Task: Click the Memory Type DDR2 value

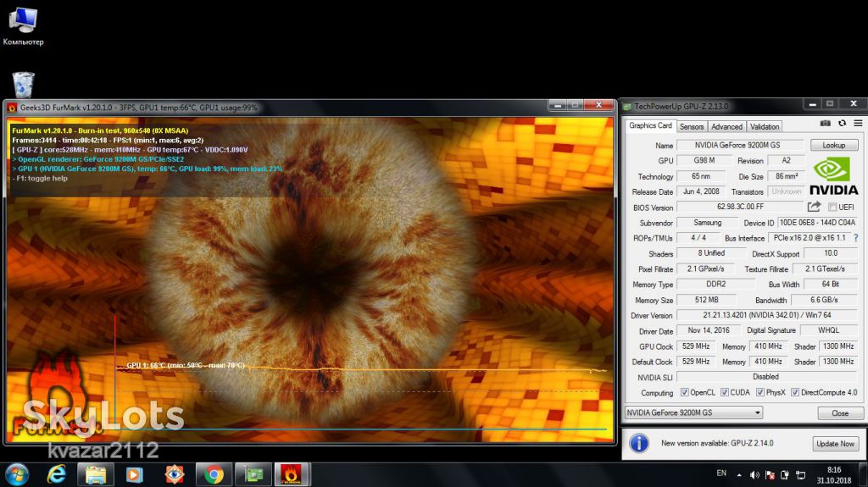Action: click(715, 284)
